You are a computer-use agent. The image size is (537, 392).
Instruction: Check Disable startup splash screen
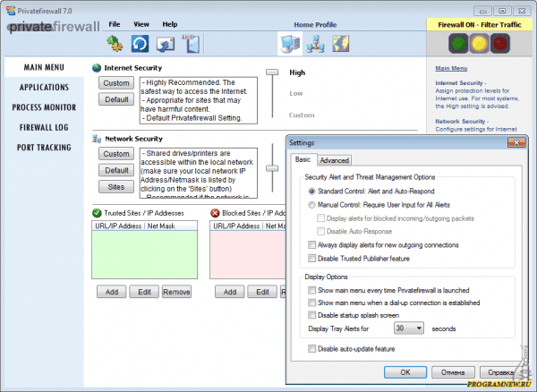pos(311,315)
